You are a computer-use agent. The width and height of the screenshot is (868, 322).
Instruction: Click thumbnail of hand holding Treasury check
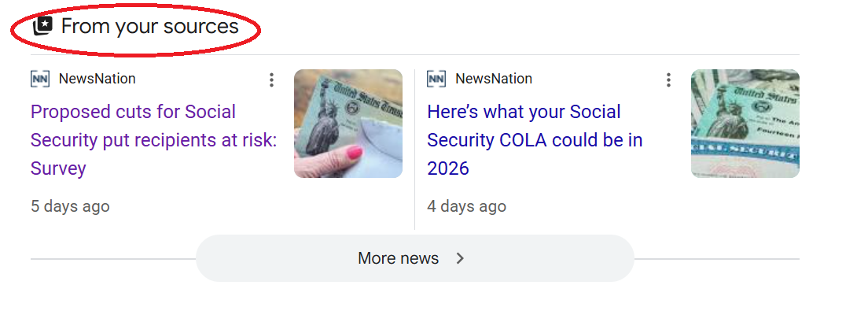348,124
